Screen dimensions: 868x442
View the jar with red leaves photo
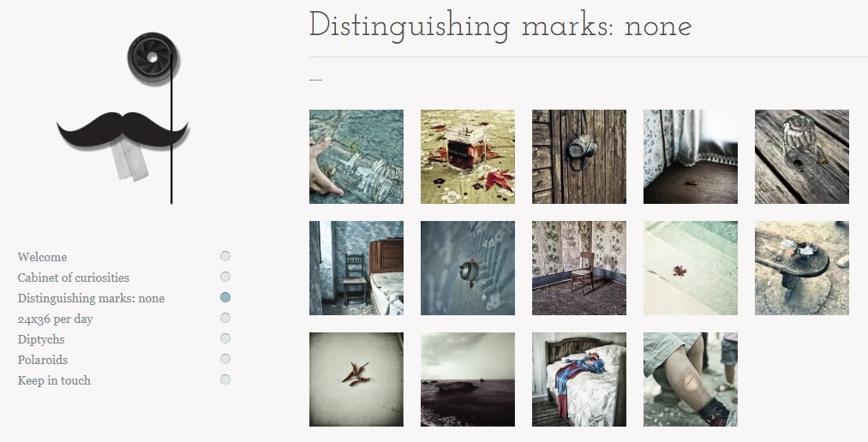468,157
